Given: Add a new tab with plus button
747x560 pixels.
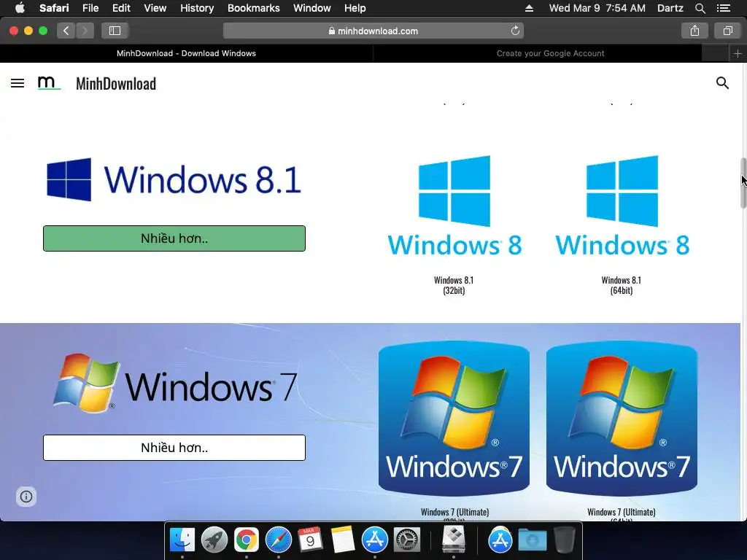Looking at the screenshot, I should [738, 54].
